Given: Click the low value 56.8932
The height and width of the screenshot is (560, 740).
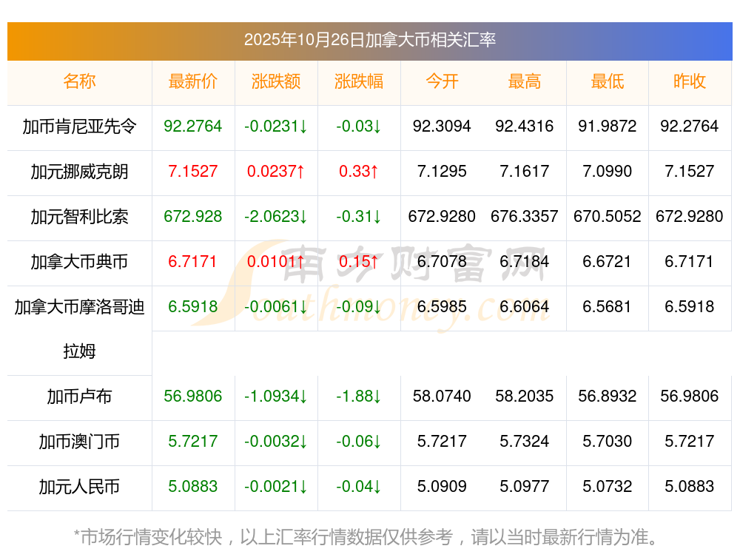Looking at the screenshot, I should [x=608, y=396].
